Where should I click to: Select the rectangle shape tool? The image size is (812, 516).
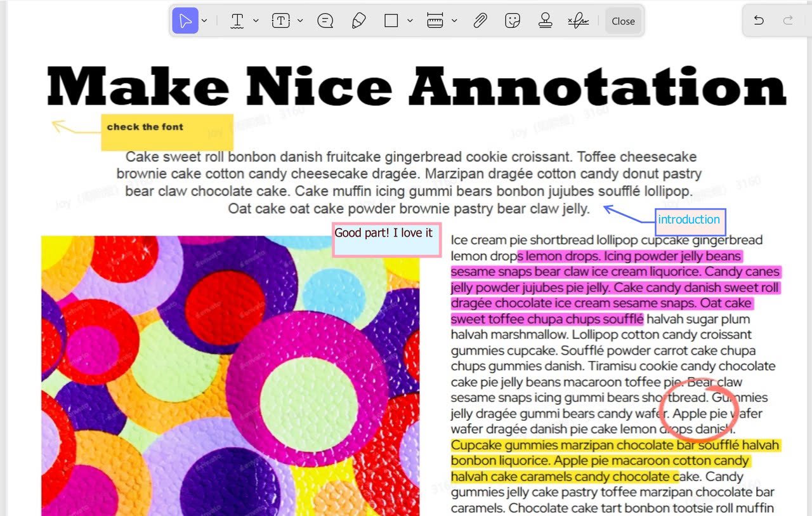point(391,21)
